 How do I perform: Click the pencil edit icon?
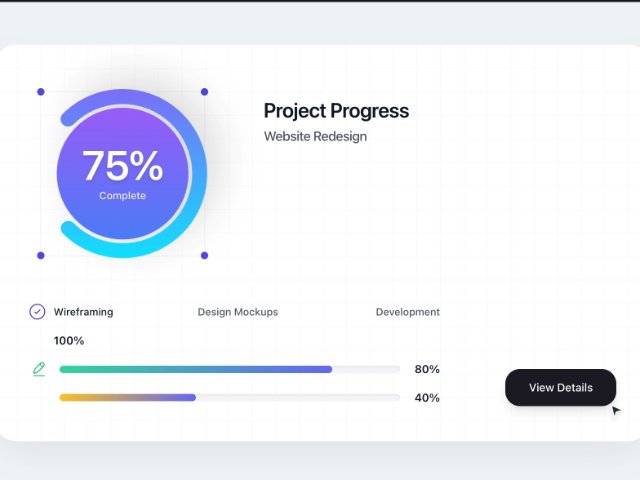tap(39, 369)
